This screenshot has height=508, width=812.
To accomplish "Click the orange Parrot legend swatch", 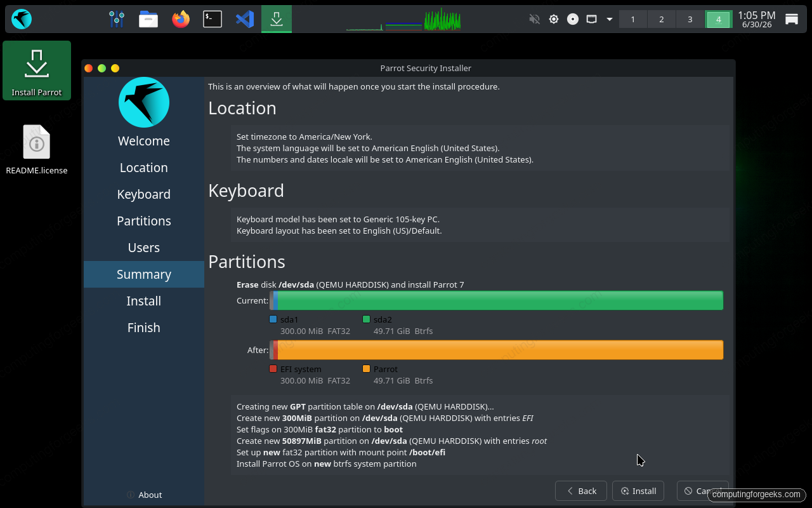I will click(367, 369).
